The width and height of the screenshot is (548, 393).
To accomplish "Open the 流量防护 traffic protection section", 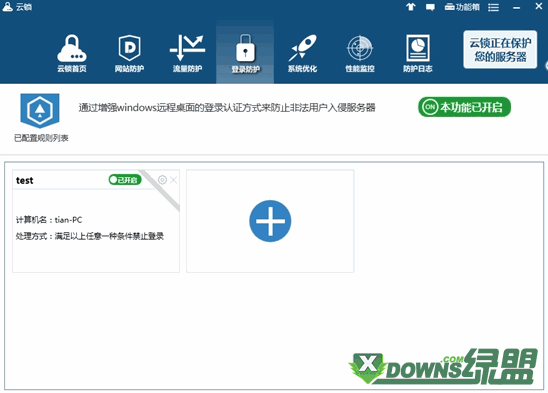I will coord(187,53).
